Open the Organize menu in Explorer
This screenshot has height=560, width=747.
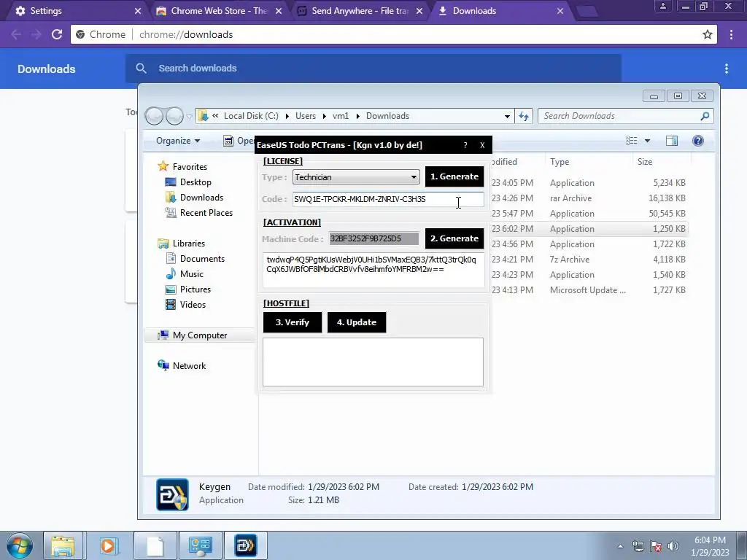(x=178, y=141)
